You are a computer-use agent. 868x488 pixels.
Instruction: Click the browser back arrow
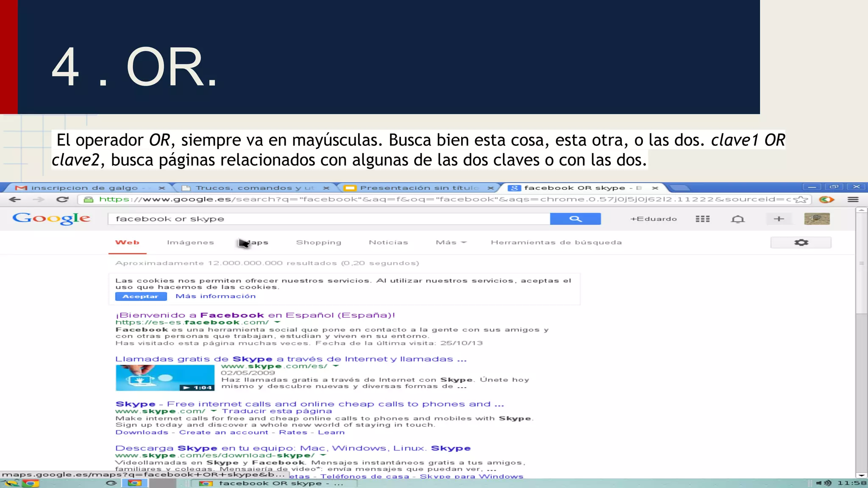(15, 200)
